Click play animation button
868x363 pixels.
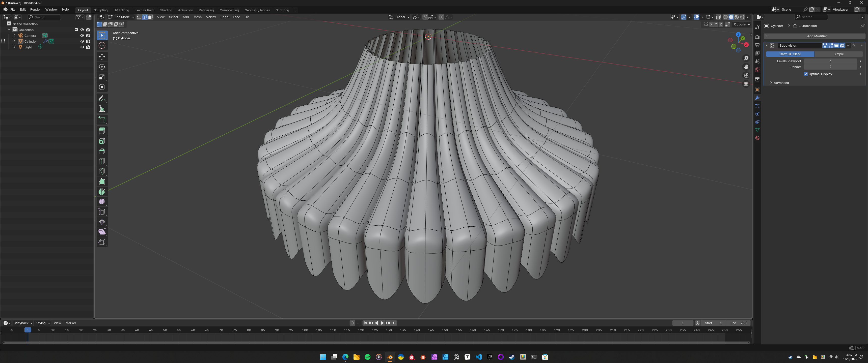tap(382, 323)
